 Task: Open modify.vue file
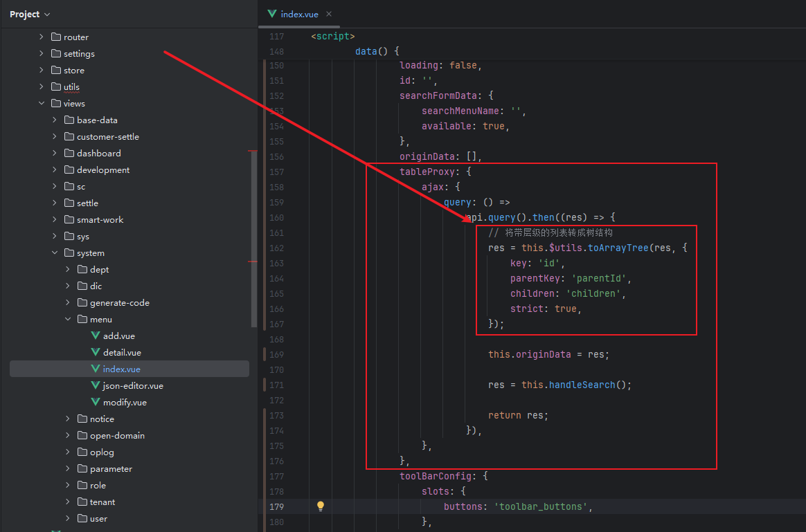coord(125,402)
